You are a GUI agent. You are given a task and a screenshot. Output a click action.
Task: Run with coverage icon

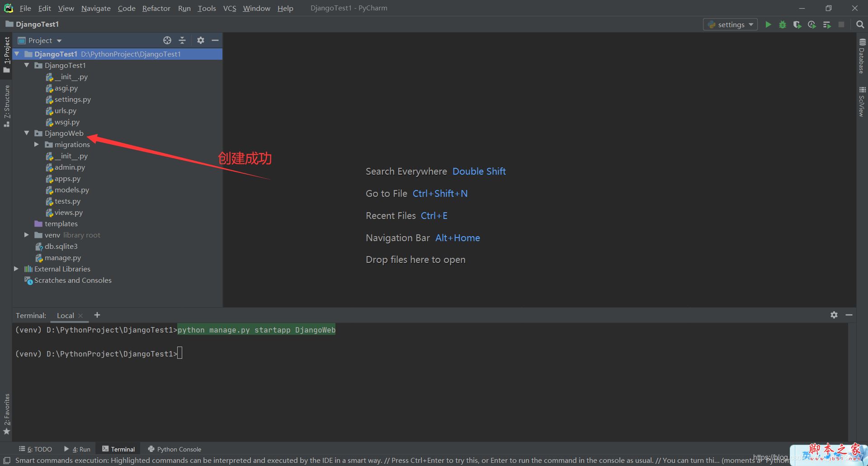797,24
